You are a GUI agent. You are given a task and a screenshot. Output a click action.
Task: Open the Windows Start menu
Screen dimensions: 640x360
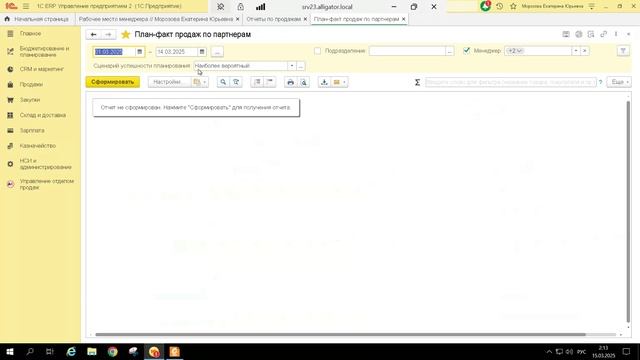10,351
